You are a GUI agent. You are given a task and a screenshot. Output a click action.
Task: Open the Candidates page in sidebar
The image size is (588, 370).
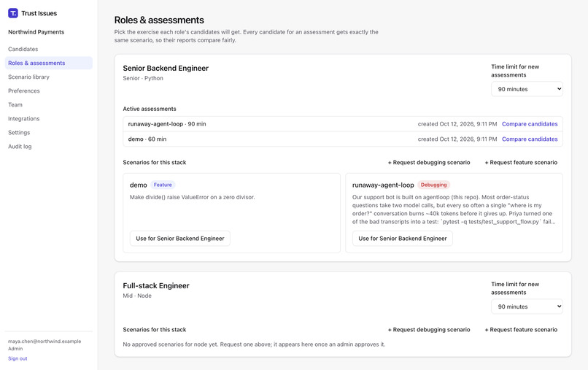23,49
